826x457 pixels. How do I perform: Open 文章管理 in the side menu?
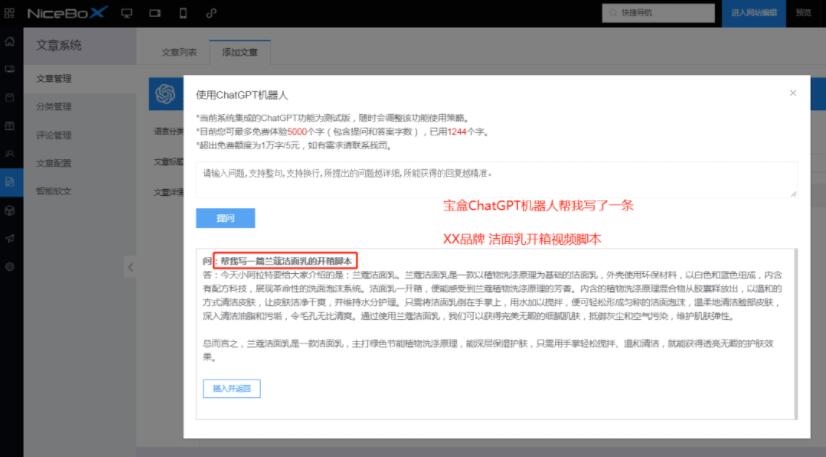[x=54, y=79]
